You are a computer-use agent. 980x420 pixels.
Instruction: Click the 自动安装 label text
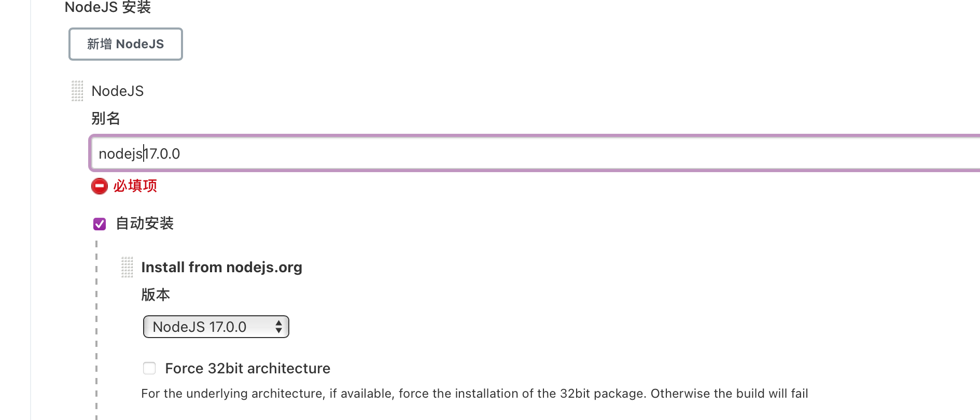145,223
